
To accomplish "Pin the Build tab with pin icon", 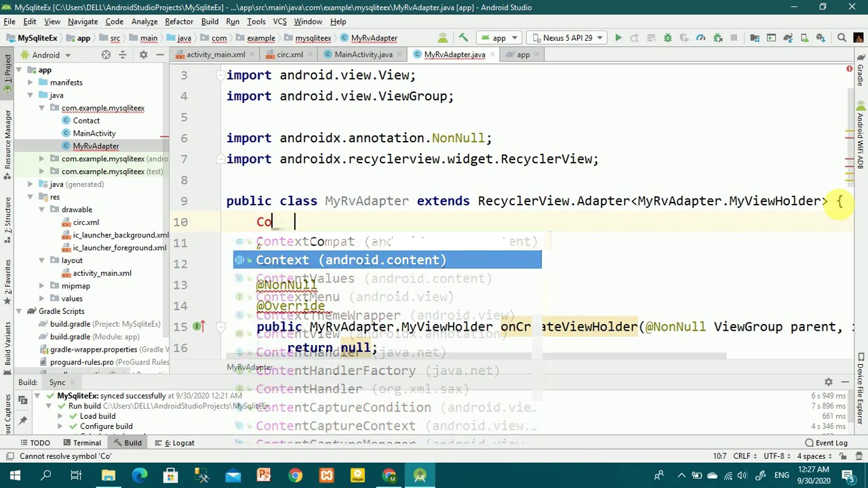I will coord(22,420).
